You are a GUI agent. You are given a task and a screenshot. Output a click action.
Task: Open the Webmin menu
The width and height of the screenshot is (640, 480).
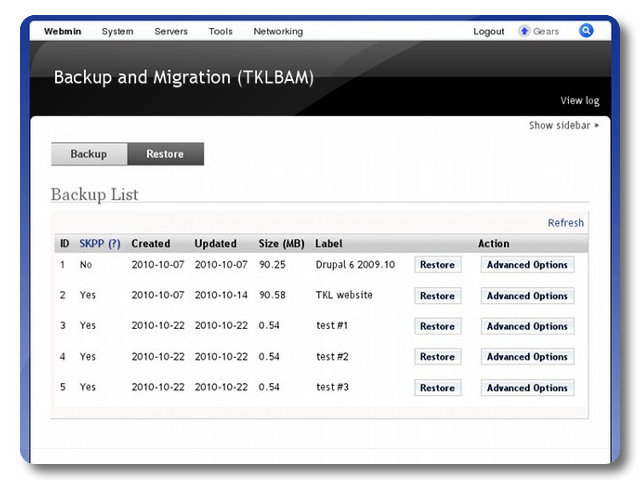[x=62, y=32]
